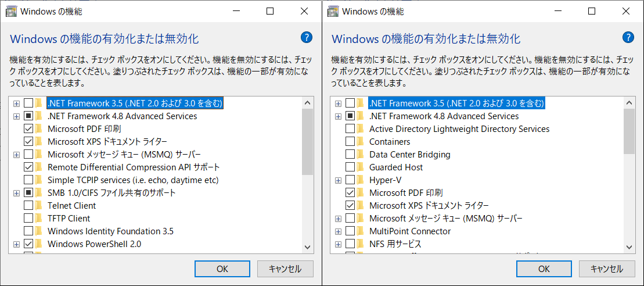Enable .NET Framework 3.5 checkbox in left window
The height and width of the screenshot is (286, 644).
coord(28,103)
